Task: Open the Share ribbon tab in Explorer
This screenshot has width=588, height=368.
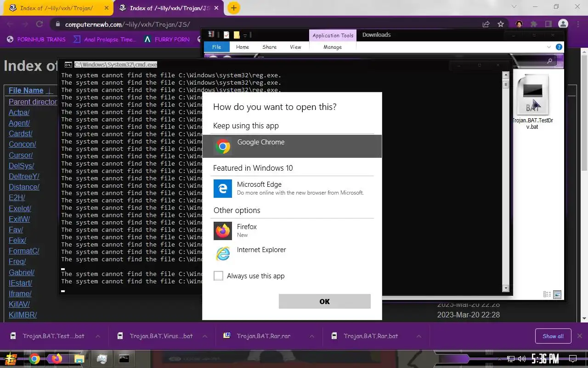Action: [269, 47]
